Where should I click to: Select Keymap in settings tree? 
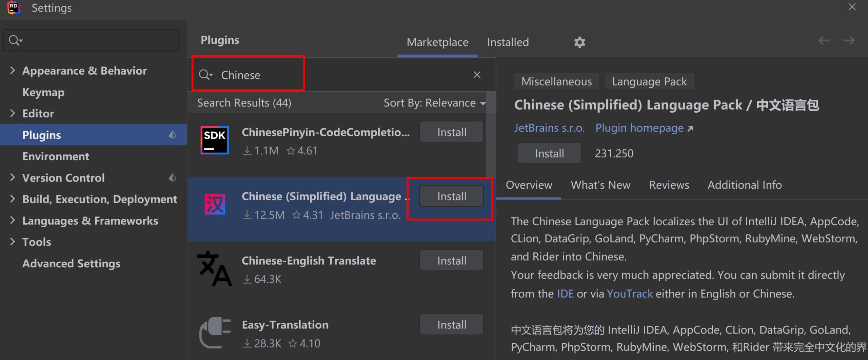point(43,92)
